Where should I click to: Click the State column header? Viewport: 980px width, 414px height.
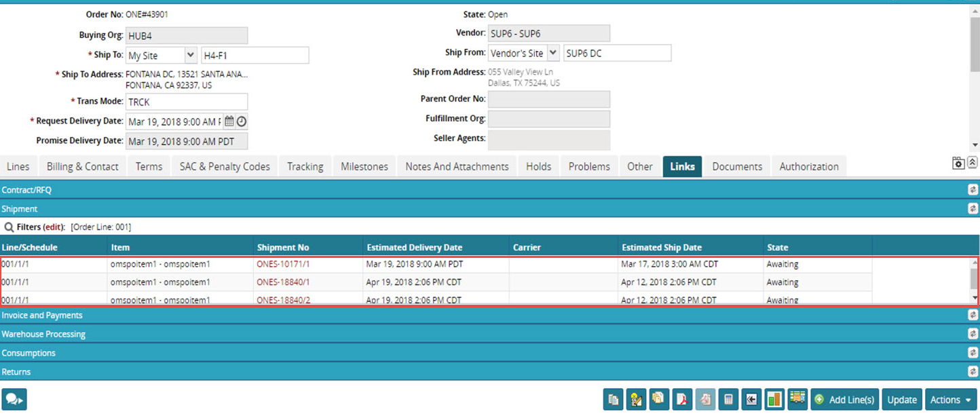[777, 248]
